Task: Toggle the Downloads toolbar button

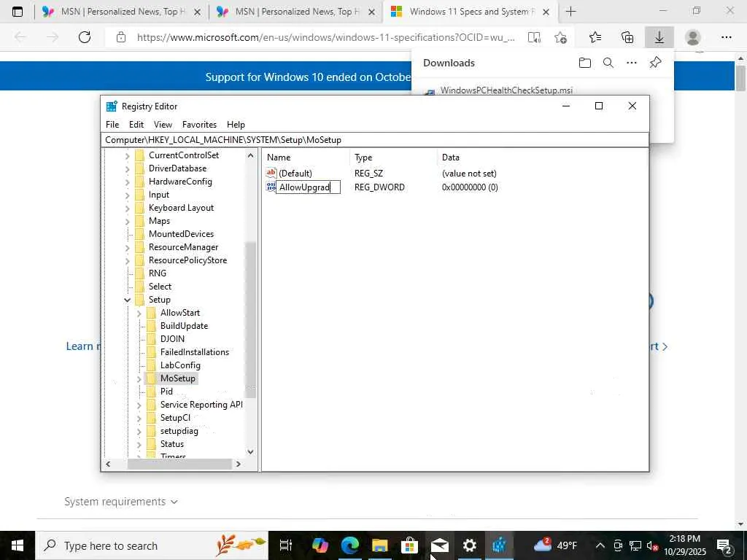Action: [659, 37]
